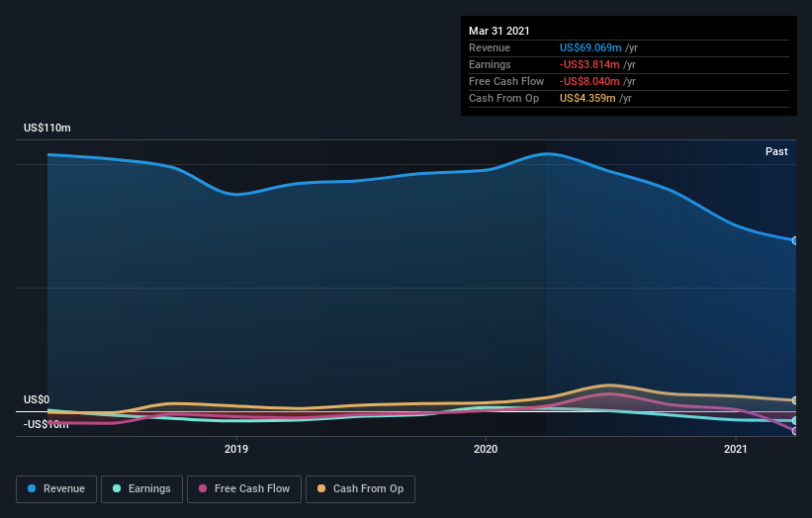Click the pink Free Cash Flow end-point marker
Screen dimensions: 812x518
(795, 431)
